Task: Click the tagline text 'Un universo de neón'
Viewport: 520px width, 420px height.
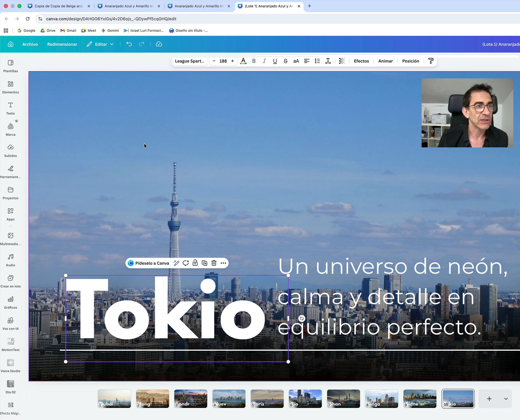Action: (x=393, y=267)
